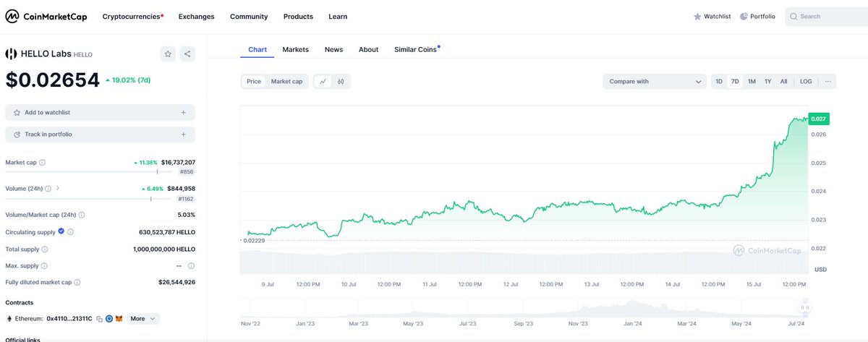Viewport: 868px width, 342px height.
Task: Switch to the News tab
Action: (333, 50)
